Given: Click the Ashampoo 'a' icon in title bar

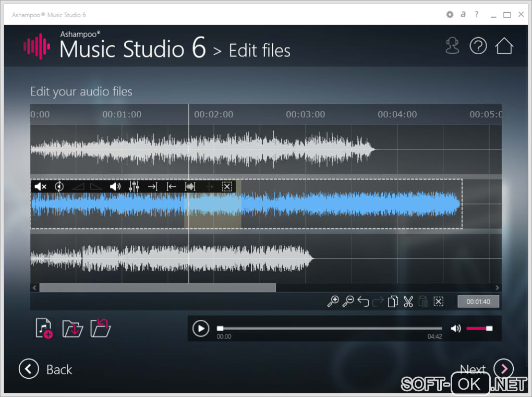Looking at the screenshot, I should 463,14.
